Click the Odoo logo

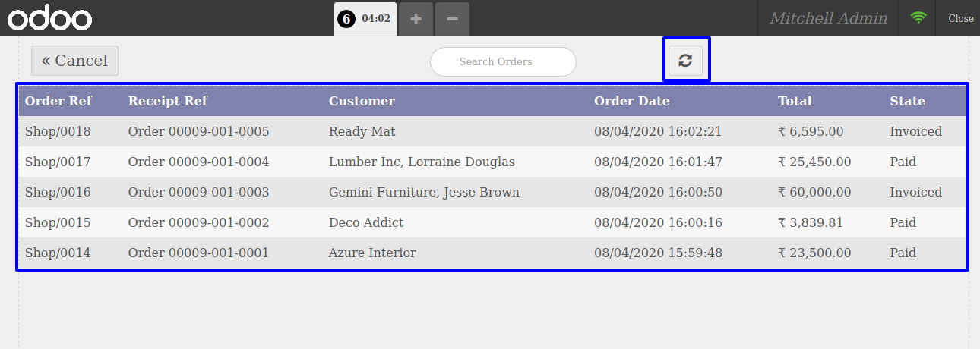50,18
